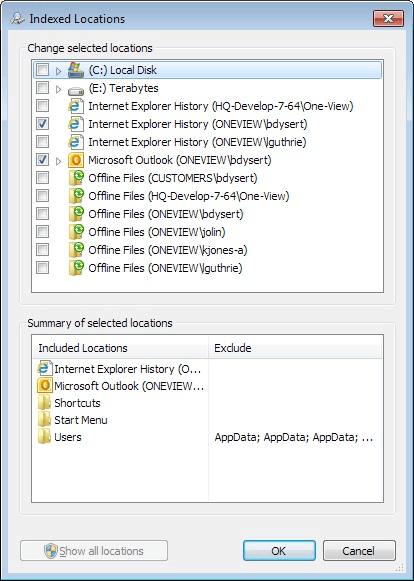Uncheck IE History ONEVIEW\bdysert checkbox
The height and width of the screenshot is (581, 414).
pyautogui.click(x=42, y=123)
